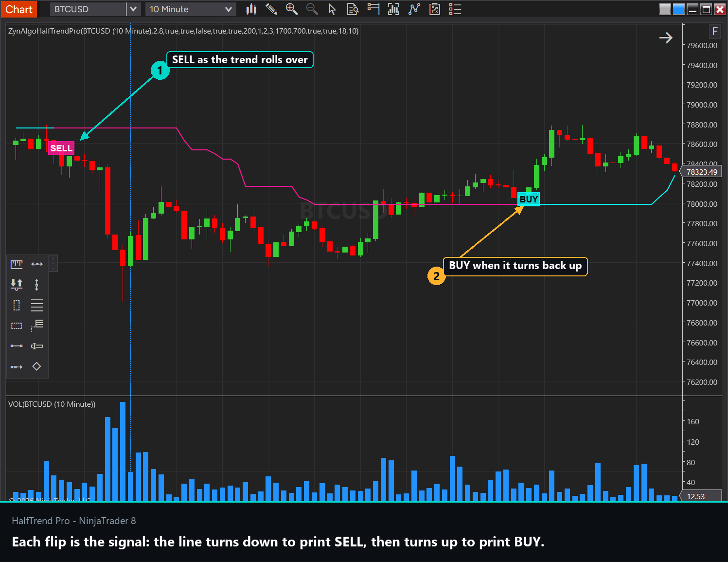Image resolution: width=728 pixels, height=562 pixels.
Task: Expand the BTCUSD instrument dropdown arrow
Action: [133, 9]
